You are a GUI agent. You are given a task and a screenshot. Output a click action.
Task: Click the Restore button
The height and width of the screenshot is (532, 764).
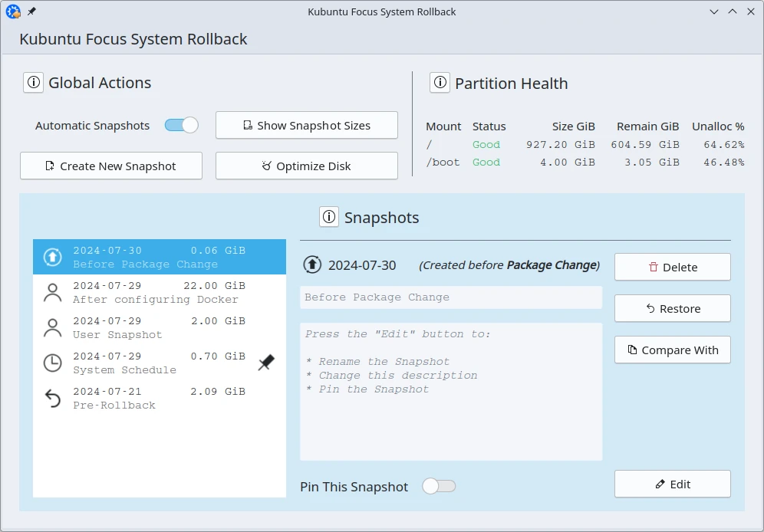click(x=673, y=309)
